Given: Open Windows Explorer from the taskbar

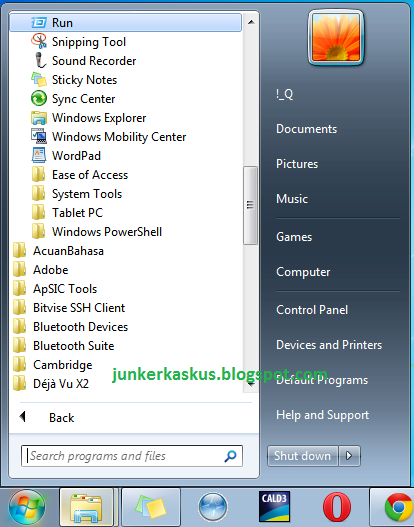Looking at the screenshot, I should coord(86,508).
